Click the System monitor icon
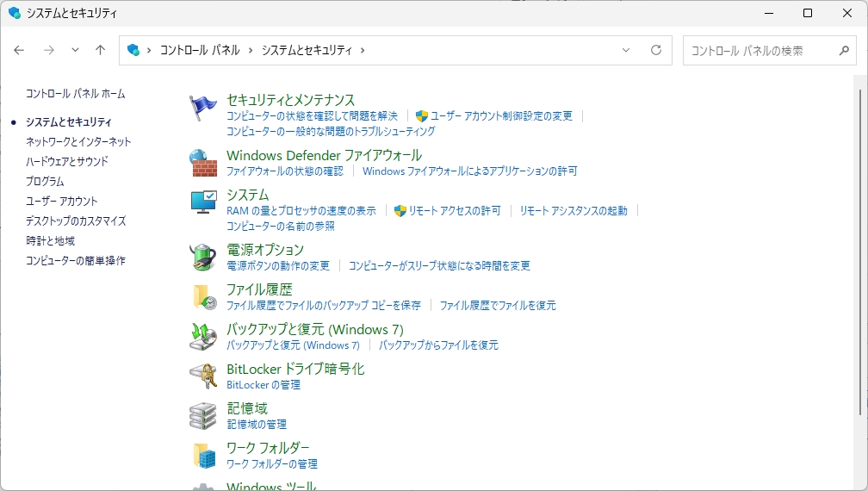This screenshot has height=491, width=868. click(x=204, y=202)
